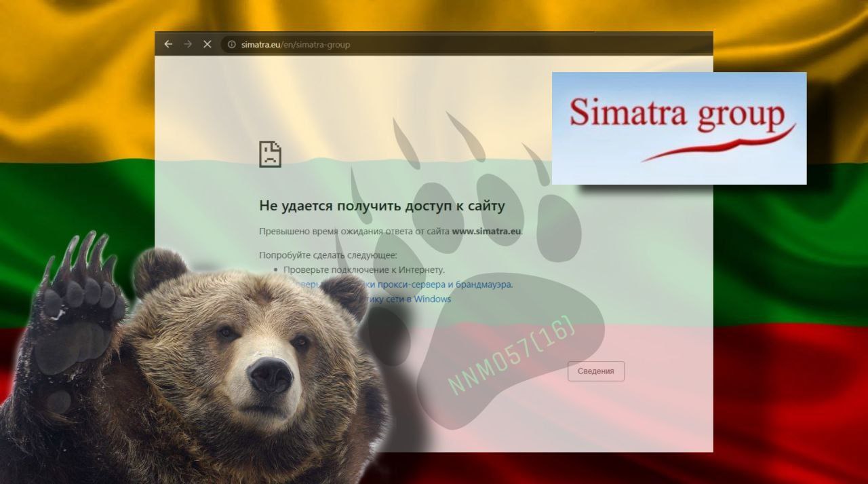Open the site info icon beside URL
The width and height of the screenshot is (868, 484).
point(231,45)
